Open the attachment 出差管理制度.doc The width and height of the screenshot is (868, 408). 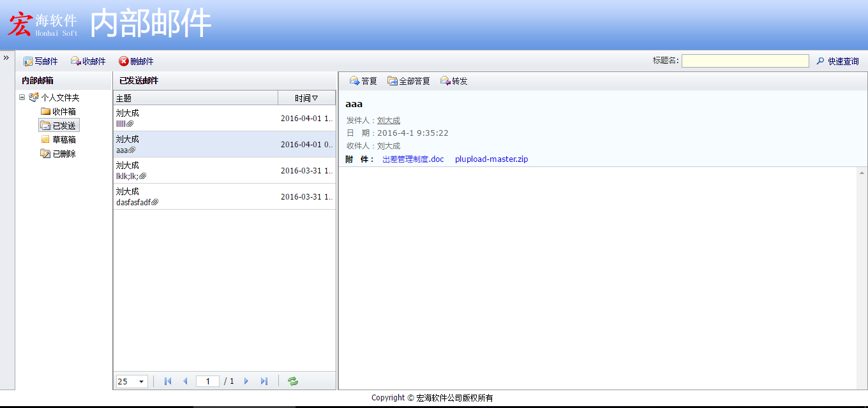coord(413,159)
